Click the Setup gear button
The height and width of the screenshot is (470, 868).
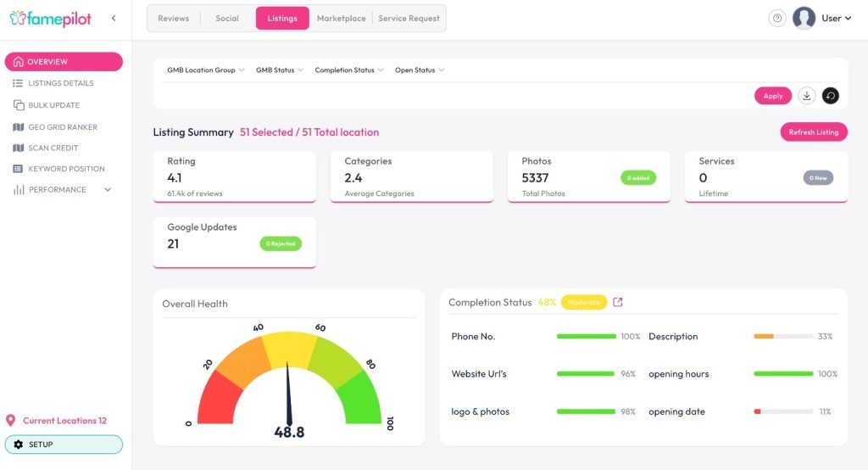pyautogui.click(x=64, y=445)
